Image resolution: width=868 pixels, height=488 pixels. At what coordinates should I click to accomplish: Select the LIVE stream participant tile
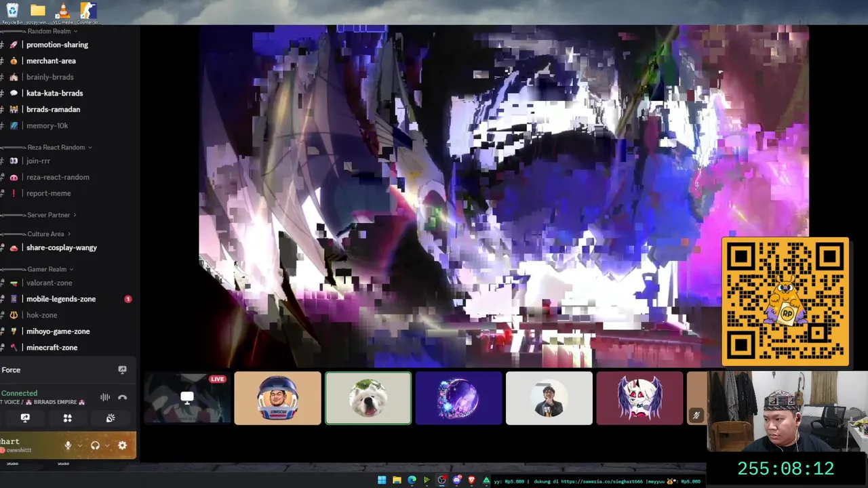click(187, 399)
